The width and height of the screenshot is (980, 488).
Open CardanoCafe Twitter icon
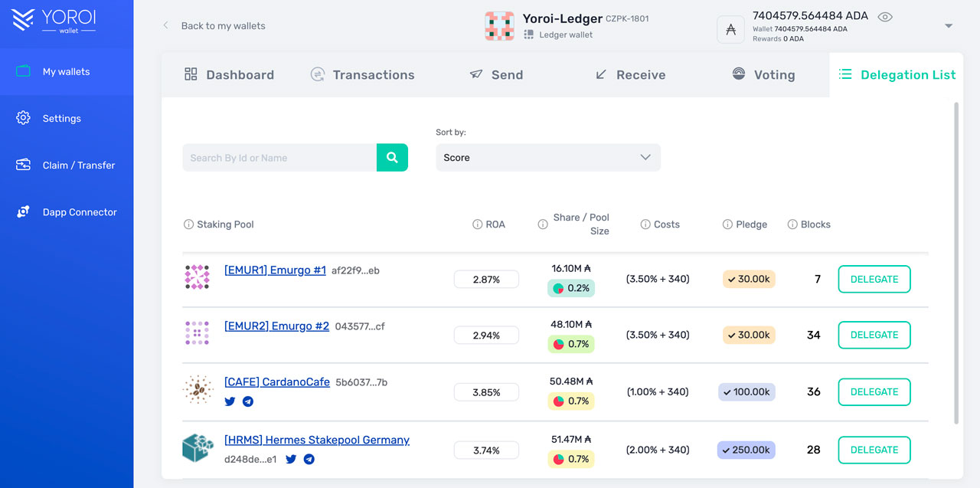point(230,401)
